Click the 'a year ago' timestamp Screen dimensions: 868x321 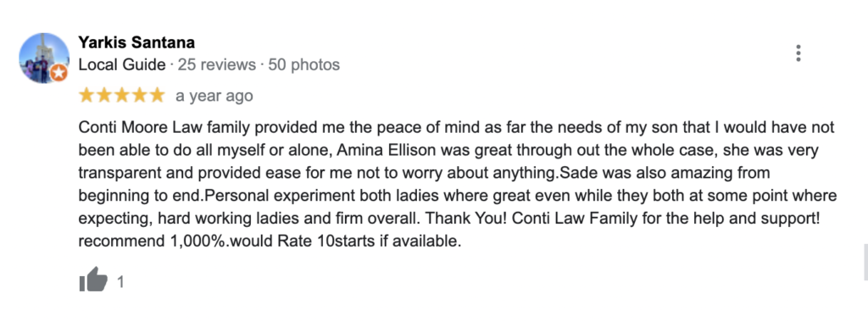pyautogui.click(x=214, y=96)
